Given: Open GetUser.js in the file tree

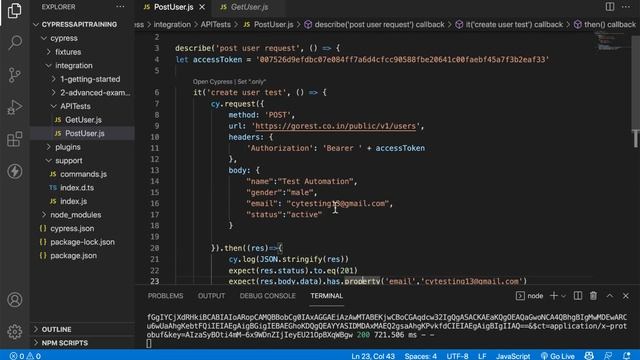Looking at the screenshot, I should point(83,120).
